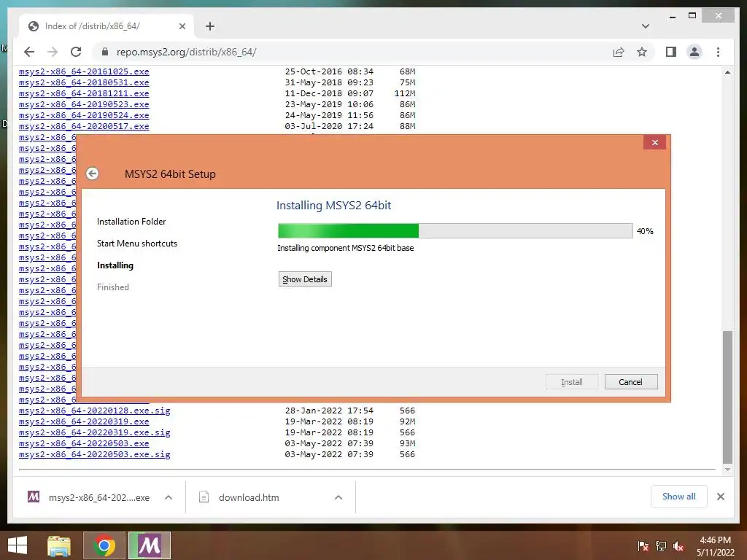Reload the current page
This screenshot has height=560, width=747.
(x=76, y=52)
